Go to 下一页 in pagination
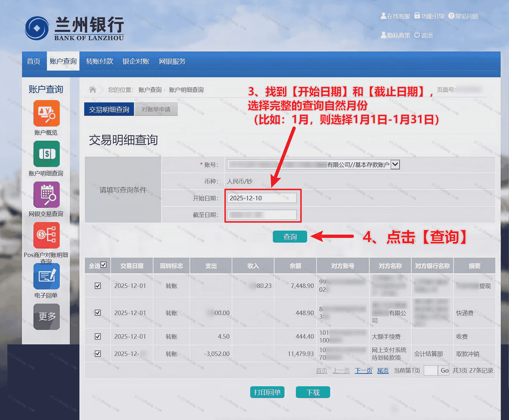The width and height of the screenshot is (509, 420). [363, 371]
